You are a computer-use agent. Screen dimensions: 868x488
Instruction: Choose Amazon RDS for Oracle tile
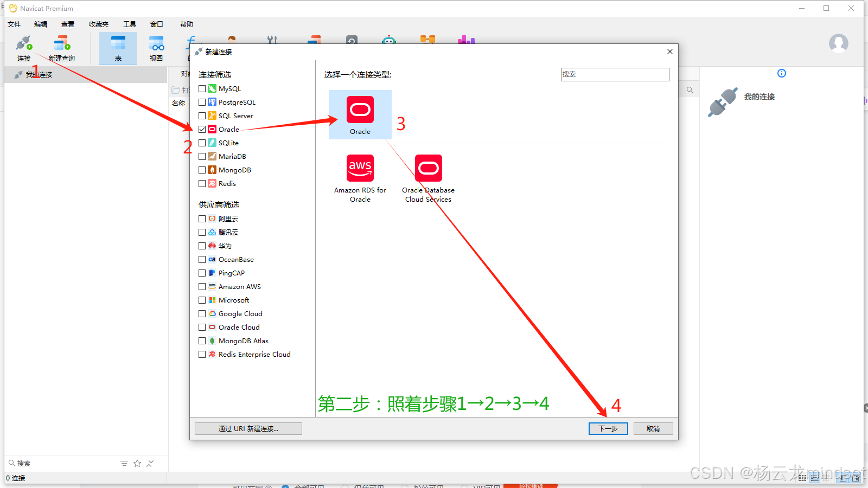pyautogui.click(x=360, y=179)
